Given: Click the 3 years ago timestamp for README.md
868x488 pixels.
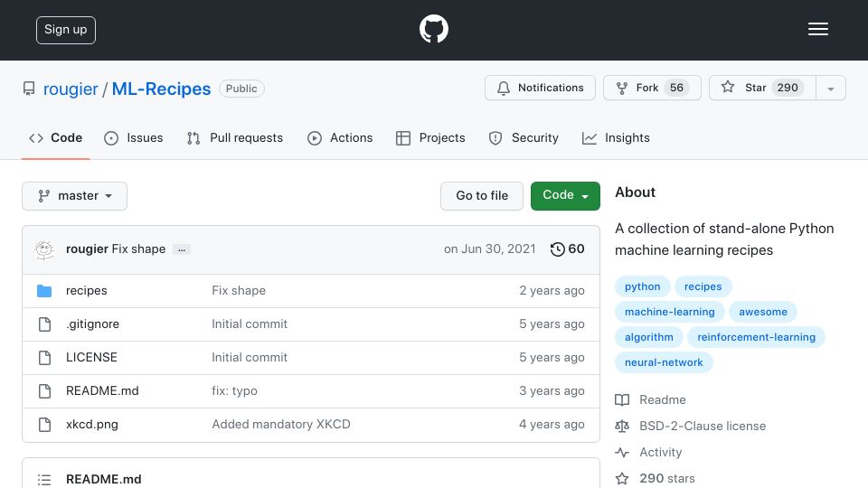Looking at the screenshot, I should [x=552, y=390].
